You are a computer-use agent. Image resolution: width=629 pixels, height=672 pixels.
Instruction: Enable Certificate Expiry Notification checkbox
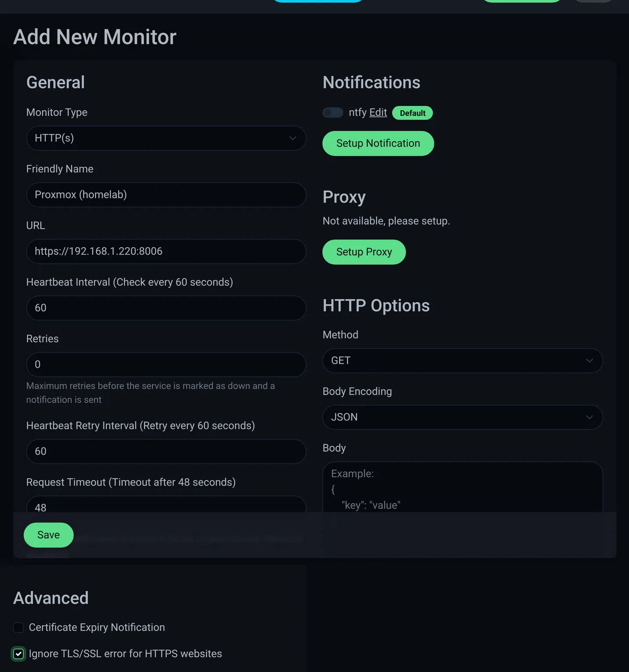tap(18, 628)
